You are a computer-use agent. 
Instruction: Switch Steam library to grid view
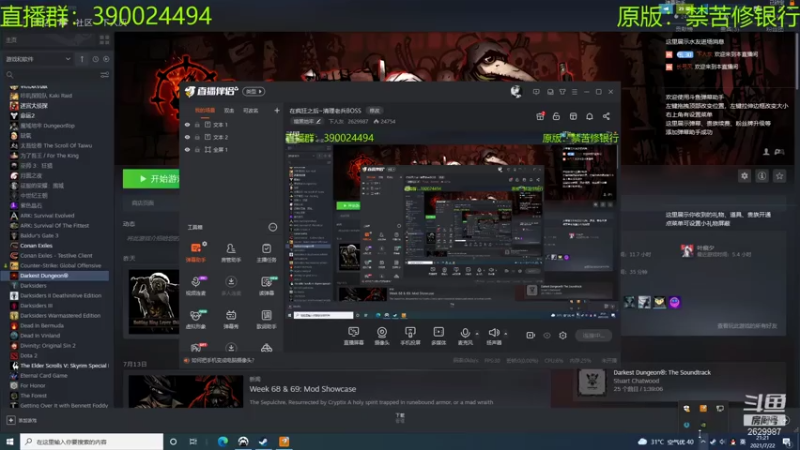point(105,40)
